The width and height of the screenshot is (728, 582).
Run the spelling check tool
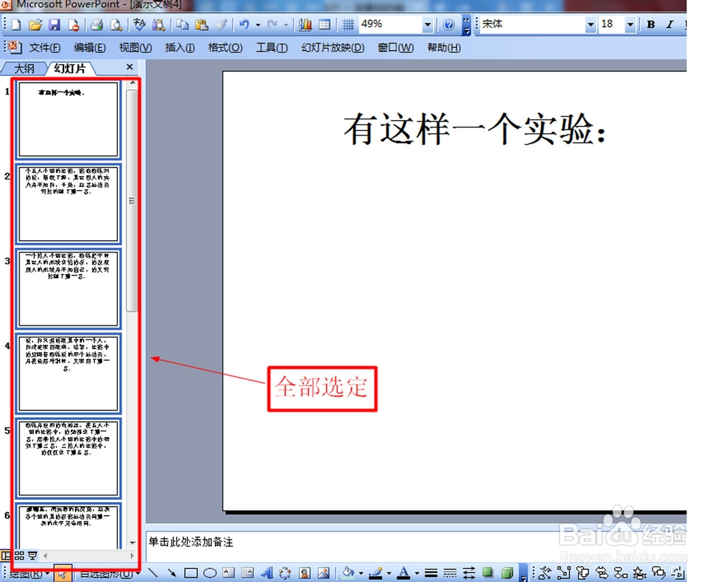(140, 24)
